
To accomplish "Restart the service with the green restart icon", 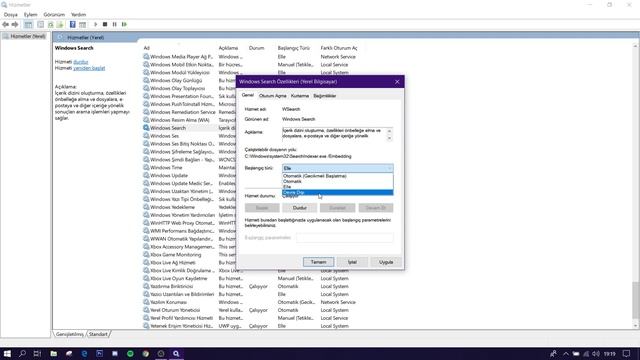I will (124, 24).
